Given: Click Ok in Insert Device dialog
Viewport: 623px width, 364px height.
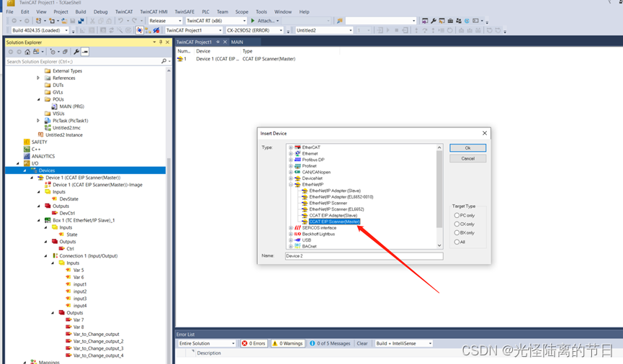Looking at the screenshot, I should (467, 147).
